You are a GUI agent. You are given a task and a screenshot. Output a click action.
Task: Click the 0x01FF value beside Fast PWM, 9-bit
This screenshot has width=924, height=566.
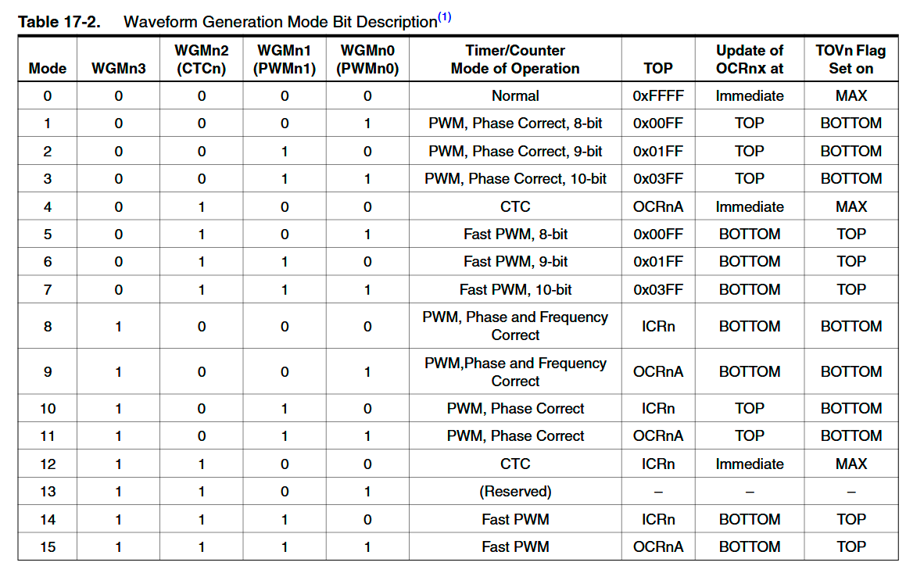pos(657,262)
